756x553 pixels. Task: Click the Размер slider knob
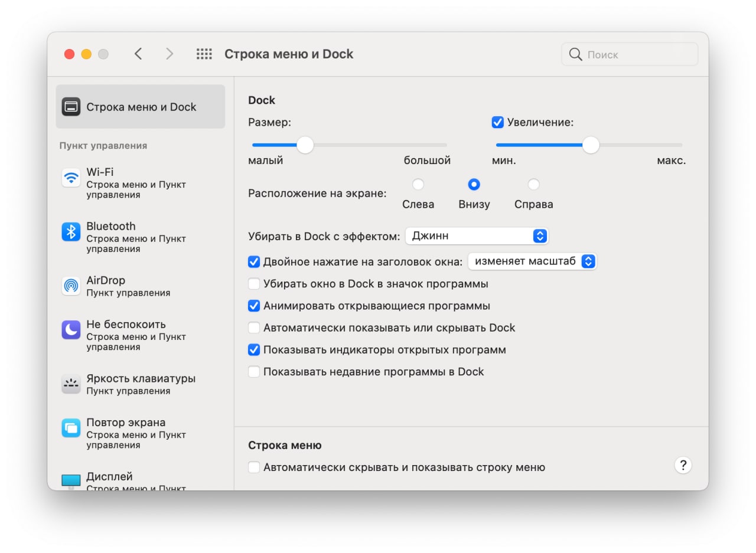(x=305, y=145)
